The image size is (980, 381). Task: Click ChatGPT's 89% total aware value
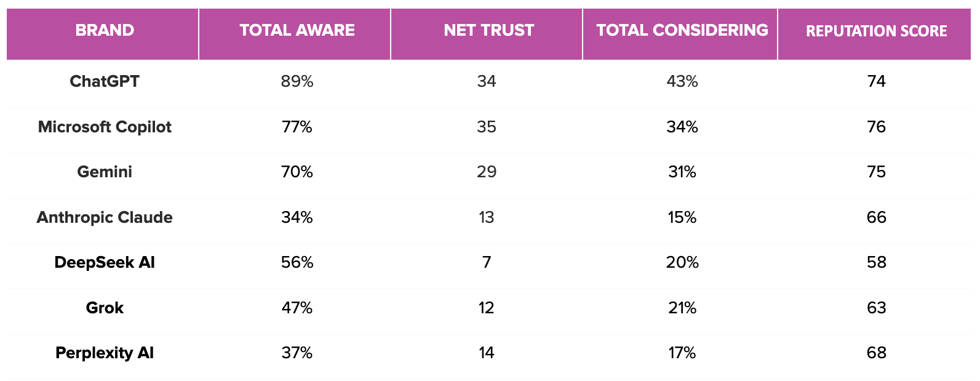click(x=297, y=81)
